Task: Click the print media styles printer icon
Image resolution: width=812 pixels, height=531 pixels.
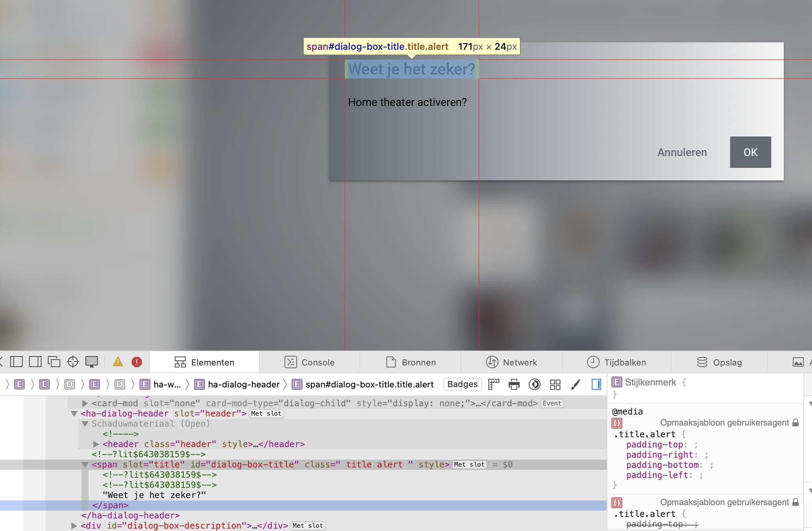Action: 514,384
